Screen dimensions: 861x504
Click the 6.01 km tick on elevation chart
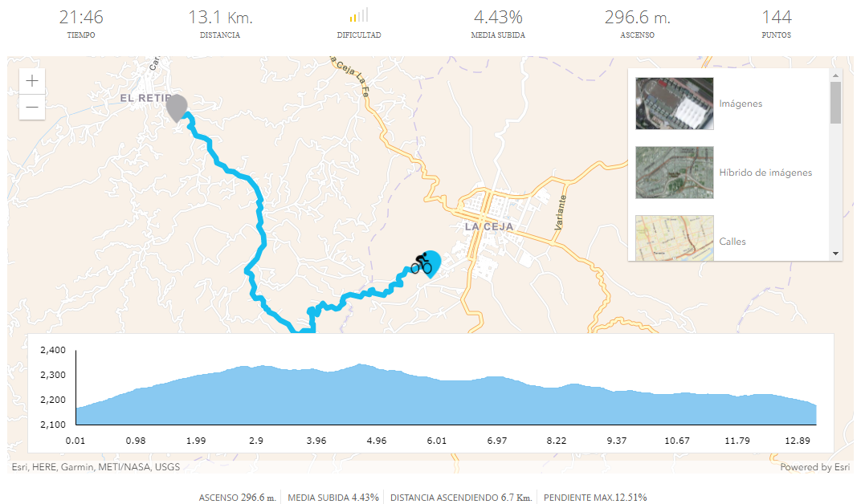(437, 441)
